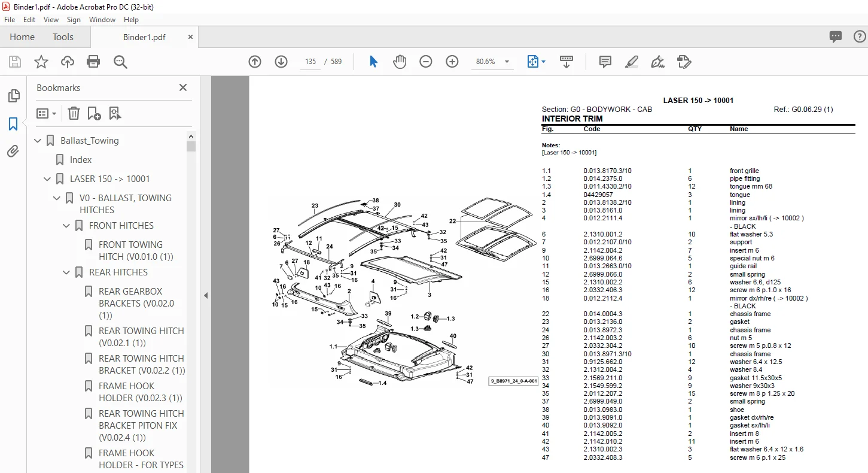
Task: Open REAR TOWING HITCH BRACKET (V0.02.2 (1))
Action: 142,365
